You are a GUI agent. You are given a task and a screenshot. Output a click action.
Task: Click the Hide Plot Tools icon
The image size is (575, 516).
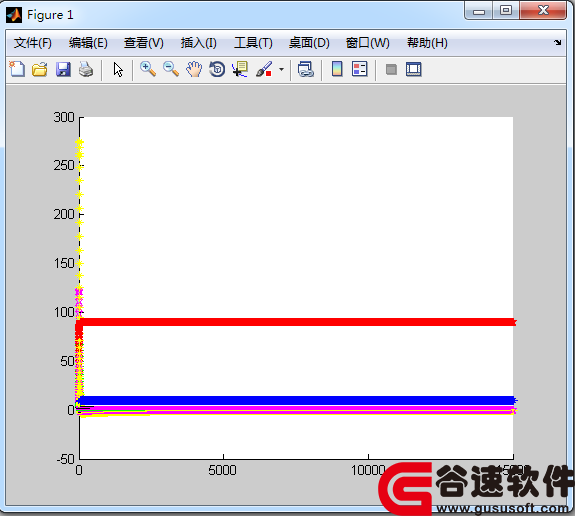point(391,69)
